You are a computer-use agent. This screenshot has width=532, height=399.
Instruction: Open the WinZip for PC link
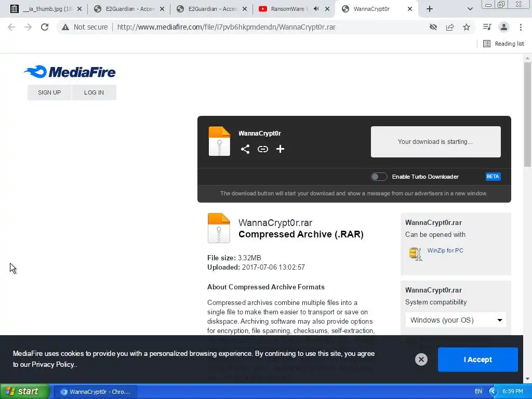445,250
